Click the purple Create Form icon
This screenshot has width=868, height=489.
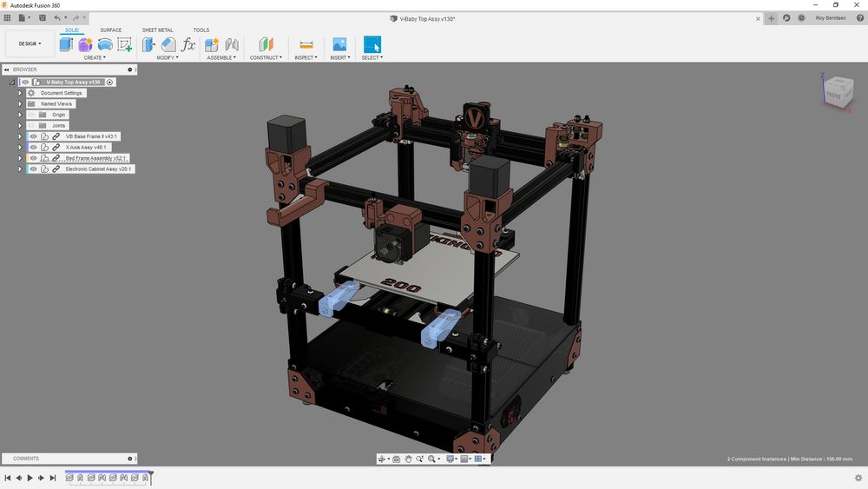85,44
